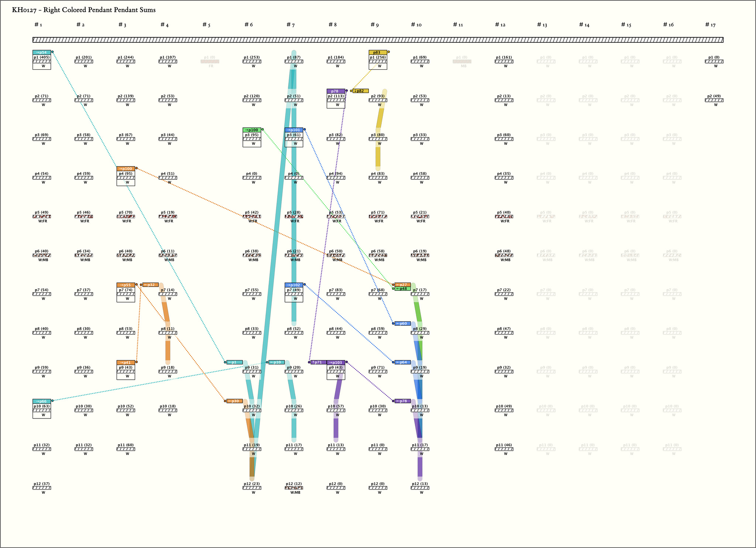Viewport: 756px width, 548px height.
Task: Click the purple →p103 tag above p9 (43)
Action: [x=336, y=362]
